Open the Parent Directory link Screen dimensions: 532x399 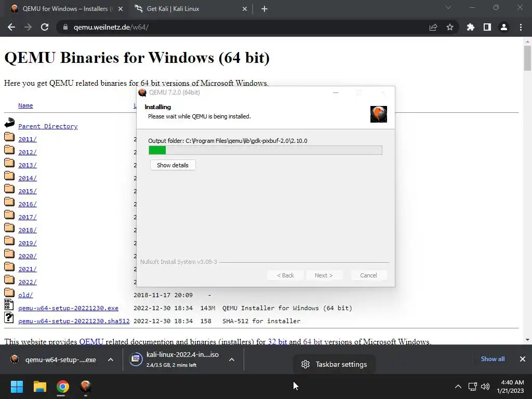[x=48, y=126]
